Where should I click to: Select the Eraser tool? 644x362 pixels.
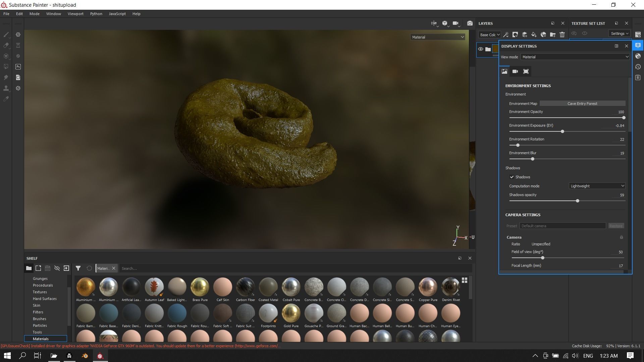point(6,45)
